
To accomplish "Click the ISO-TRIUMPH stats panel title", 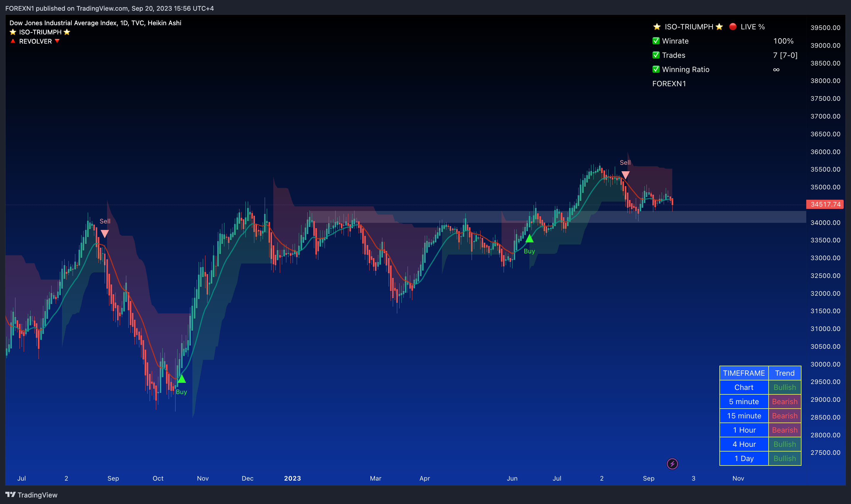I will click(x=689, y=27).
